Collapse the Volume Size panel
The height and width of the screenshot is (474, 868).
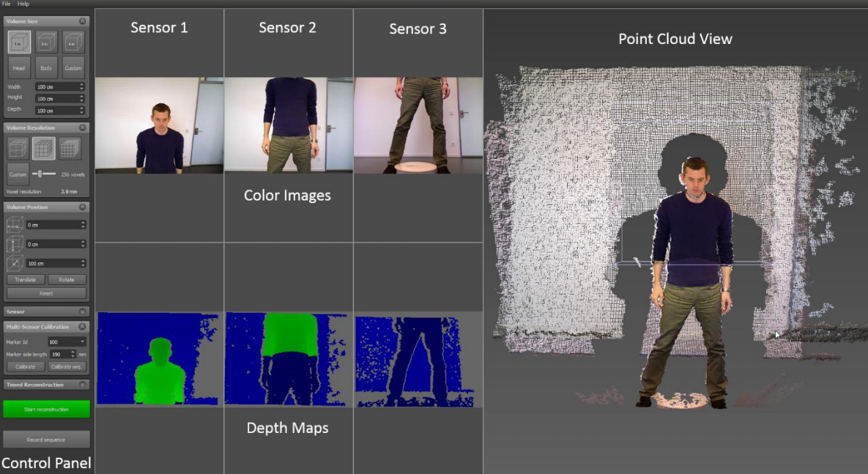coord(81,21)
